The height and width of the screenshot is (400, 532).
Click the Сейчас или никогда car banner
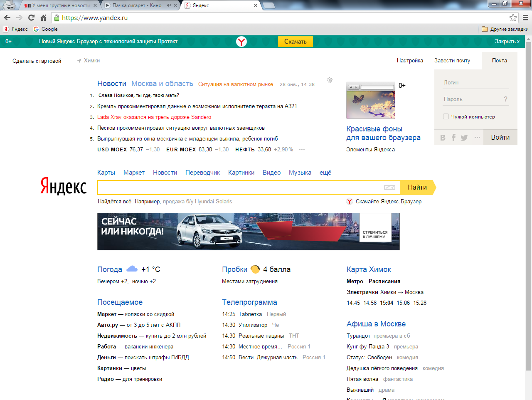tap(249, 232)
